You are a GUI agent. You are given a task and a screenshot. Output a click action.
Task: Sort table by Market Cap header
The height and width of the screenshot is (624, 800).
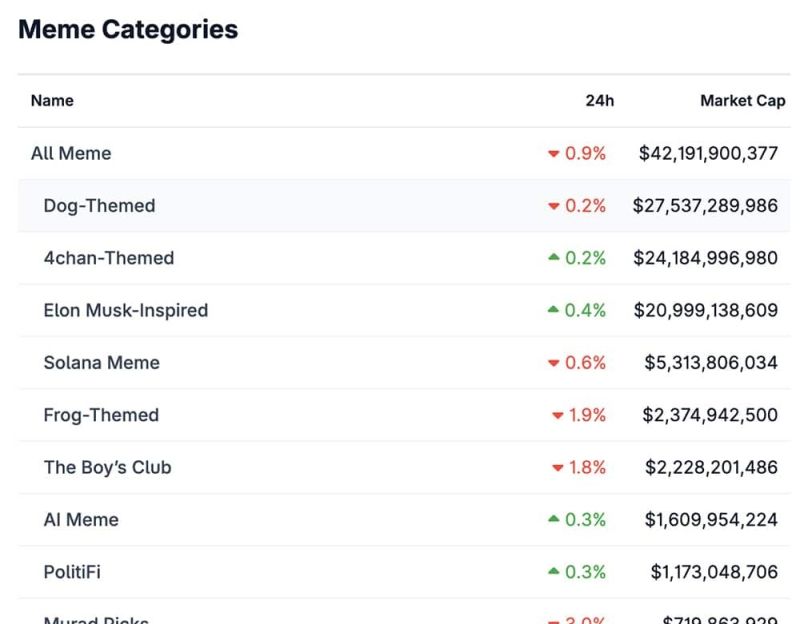pos(743,101)
